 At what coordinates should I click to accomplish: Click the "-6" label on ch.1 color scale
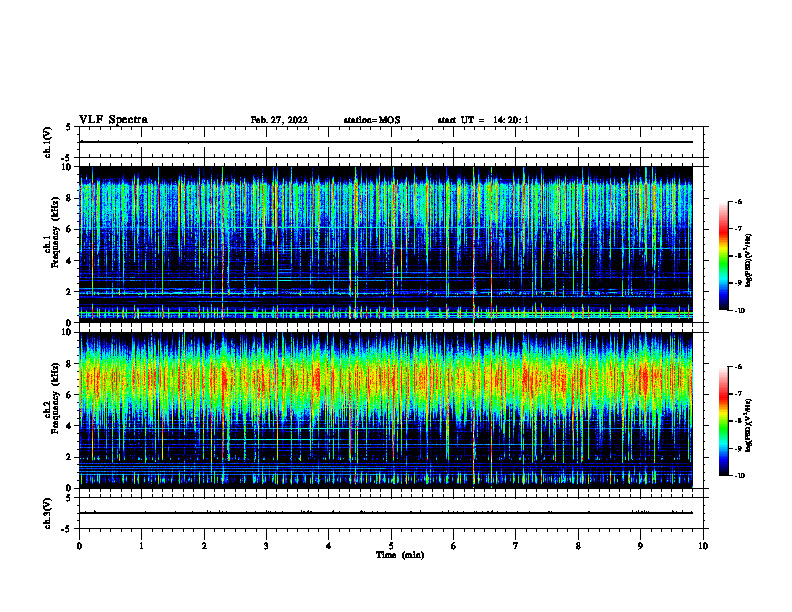[738, 201]
